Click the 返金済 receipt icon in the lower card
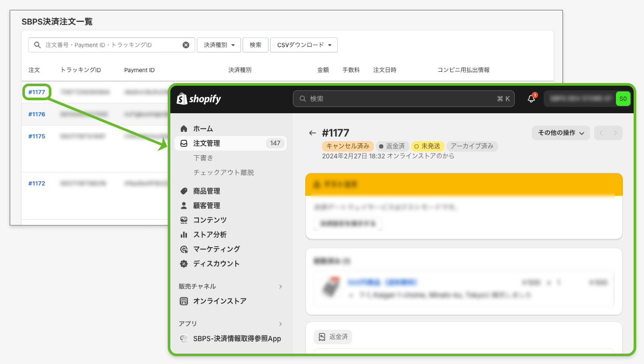The height and width of the screenshot is (364, 644). point(322,337)
